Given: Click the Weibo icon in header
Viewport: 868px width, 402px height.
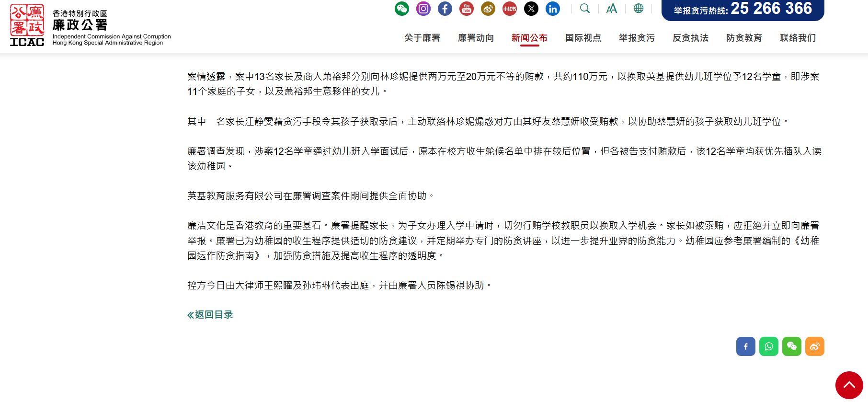Looking at the screenshot, I should coord(488,9).
